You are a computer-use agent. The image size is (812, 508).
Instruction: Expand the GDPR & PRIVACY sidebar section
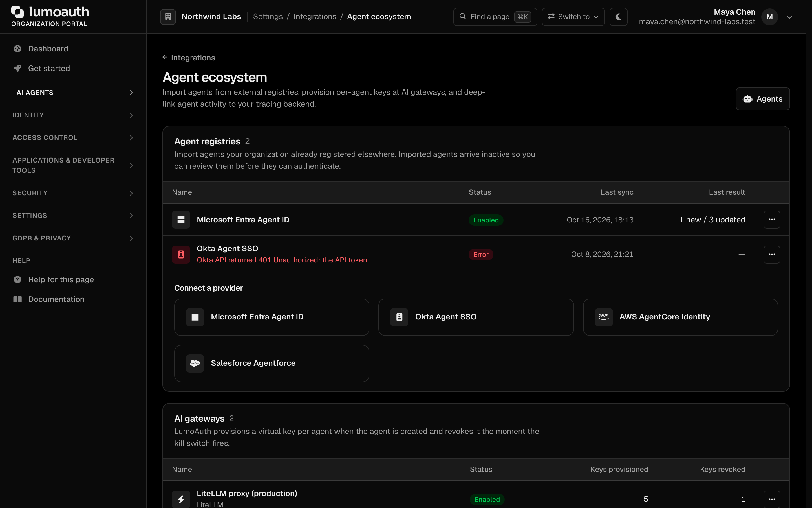[73, 238]
